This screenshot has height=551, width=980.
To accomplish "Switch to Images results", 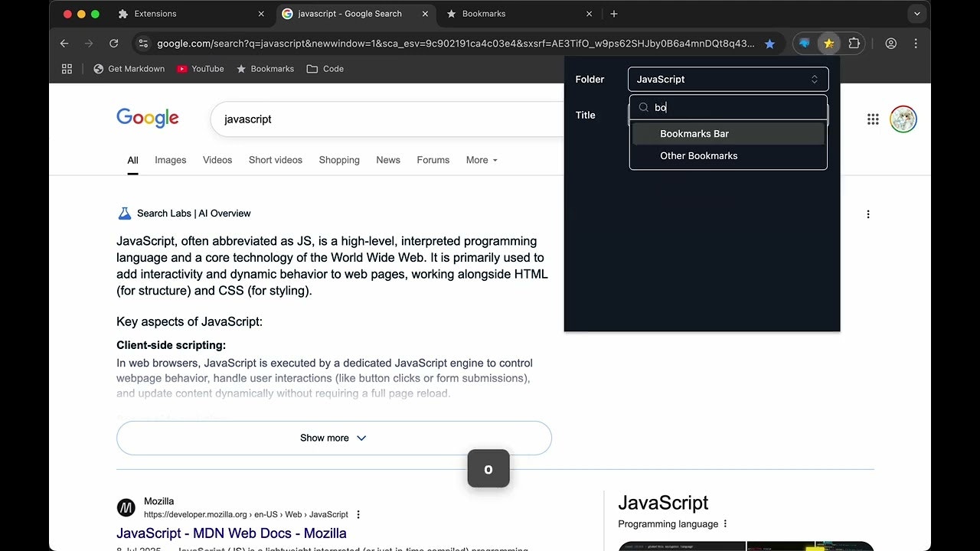I will tap(171, 160).
